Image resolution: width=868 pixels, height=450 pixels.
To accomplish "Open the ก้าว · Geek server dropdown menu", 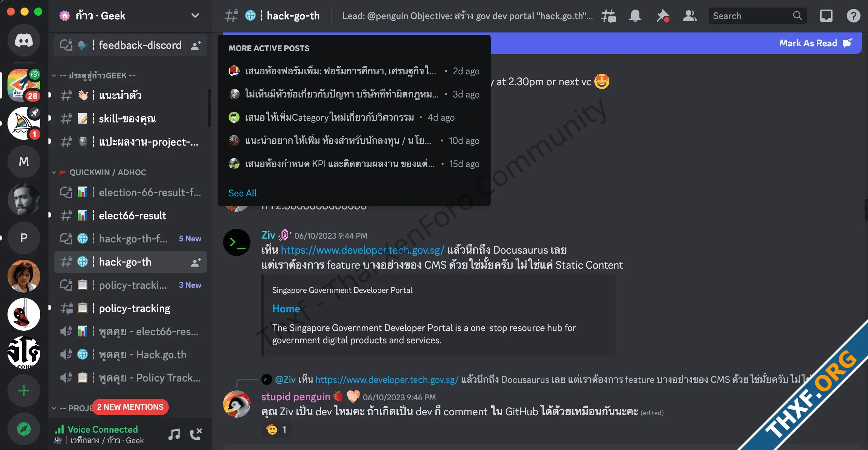I will [x=130, y=16].
